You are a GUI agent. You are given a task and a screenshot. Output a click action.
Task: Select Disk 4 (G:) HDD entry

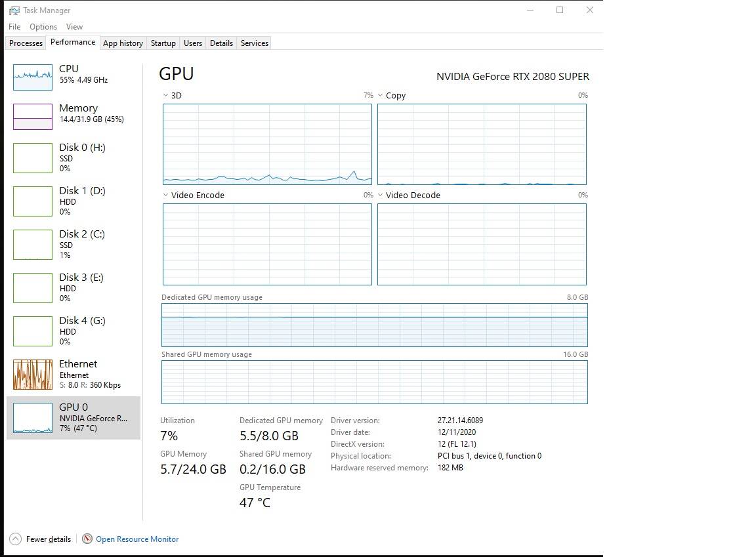[x=73, y=331]
